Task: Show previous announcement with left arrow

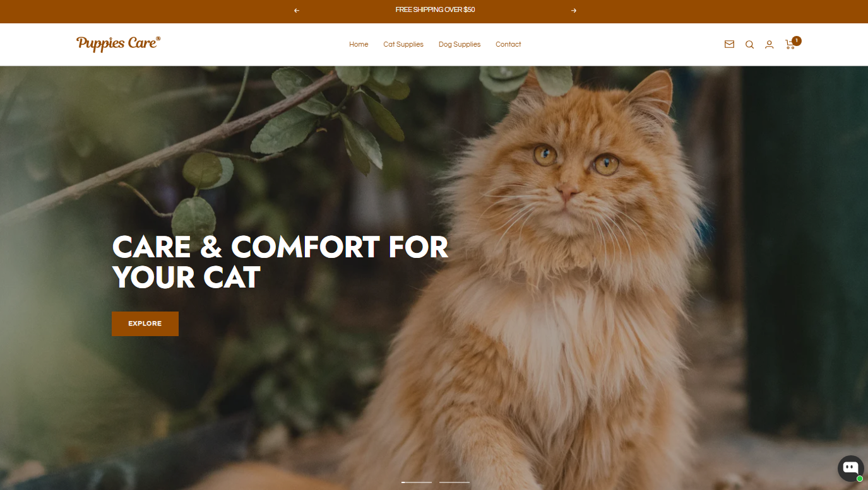Action: point(297,10)
